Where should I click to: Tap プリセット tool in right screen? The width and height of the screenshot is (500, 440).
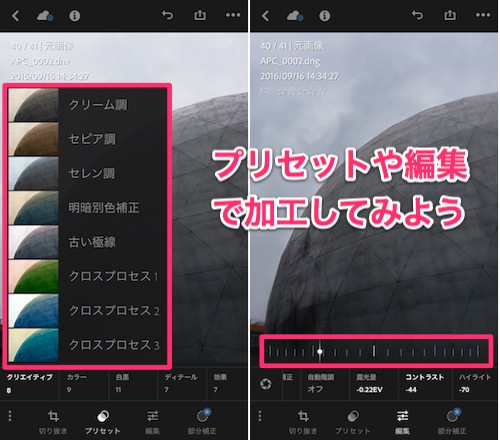pyautogui.click(x=353, y=422)
